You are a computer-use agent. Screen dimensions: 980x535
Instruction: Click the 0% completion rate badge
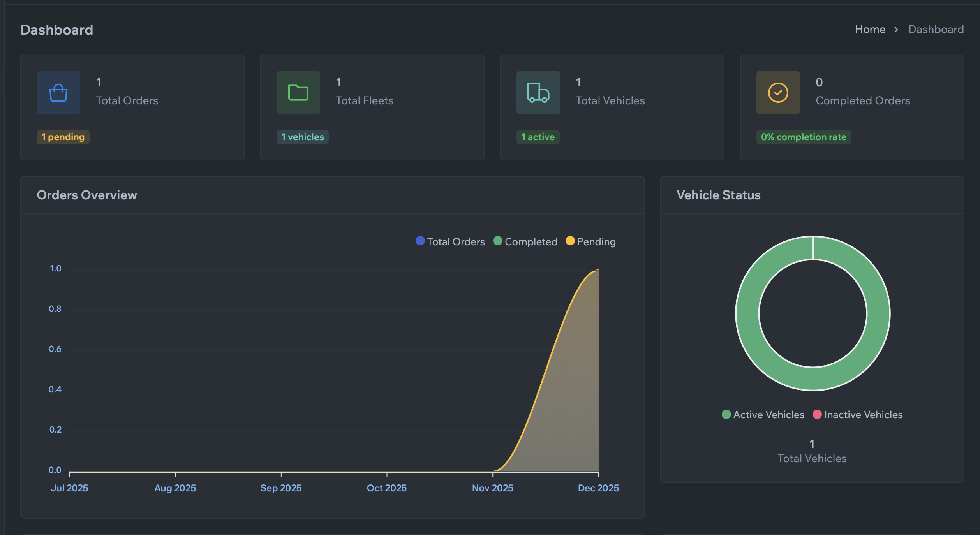pyautogui.click(x=804, y=137)
